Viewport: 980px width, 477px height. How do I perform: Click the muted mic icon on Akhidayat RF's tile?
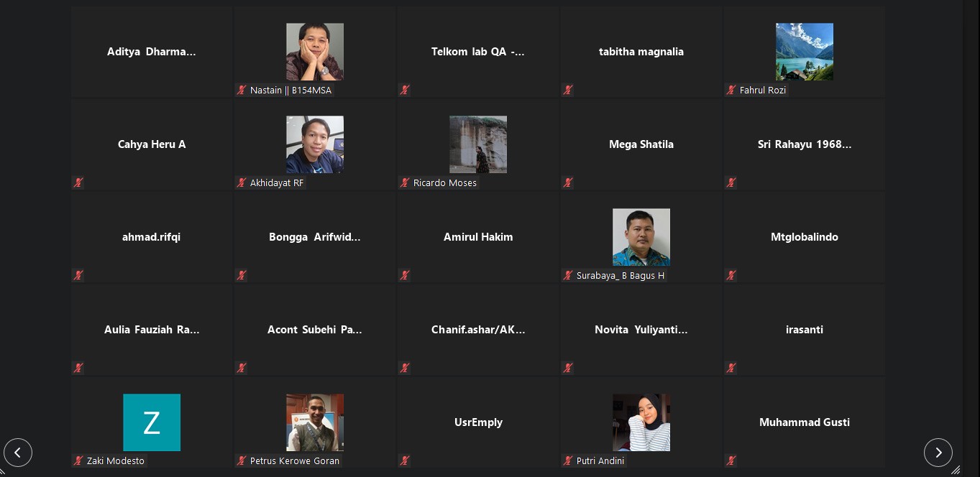pos(242,182)
